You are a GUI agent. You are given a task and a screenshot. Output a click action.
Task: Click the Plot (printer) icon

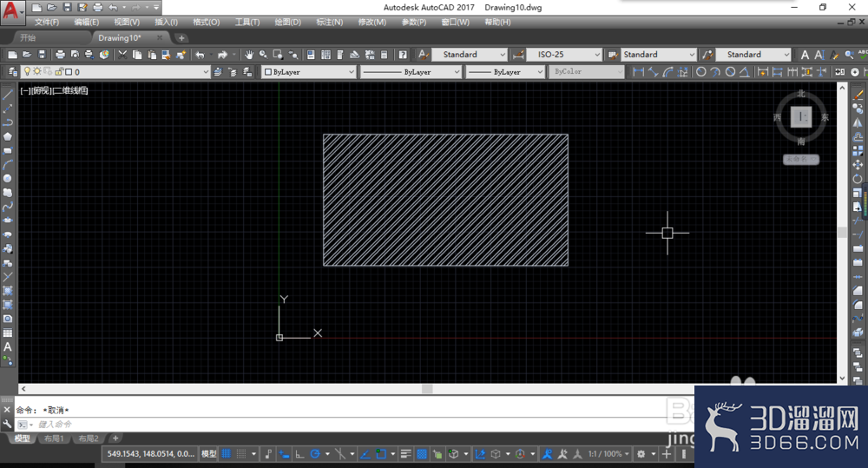[x=60, y=55]
